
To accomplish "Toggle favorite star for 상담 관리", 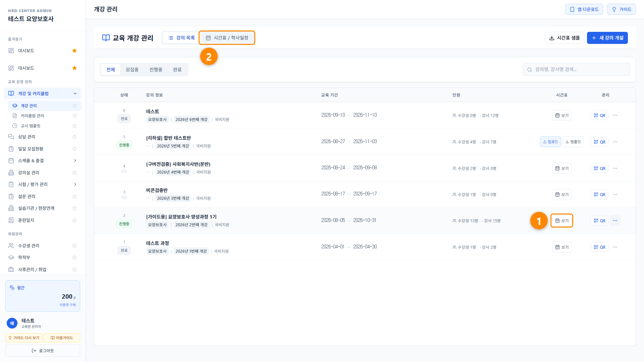I will tap(74, 137).
